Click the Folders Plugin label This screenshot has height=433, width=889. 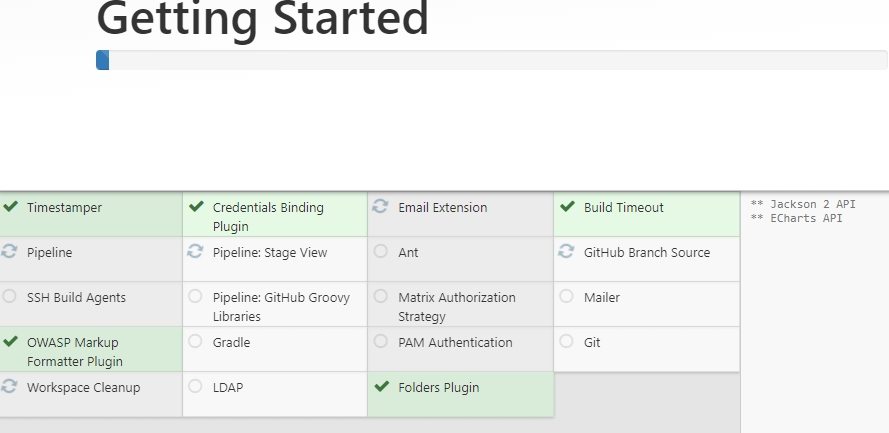point(439,388)
